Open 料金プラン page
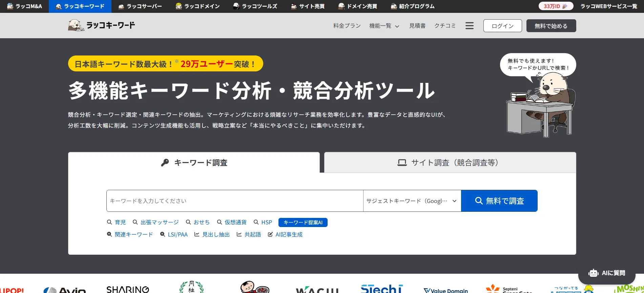 pos(347,26)
